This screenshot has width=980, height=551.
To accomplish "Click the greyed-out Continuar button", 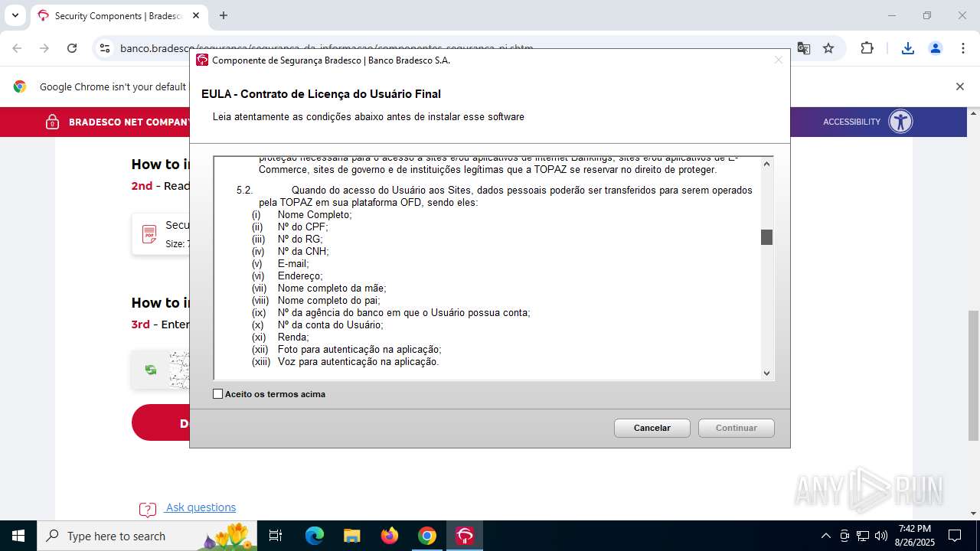I will coord(737,428).
